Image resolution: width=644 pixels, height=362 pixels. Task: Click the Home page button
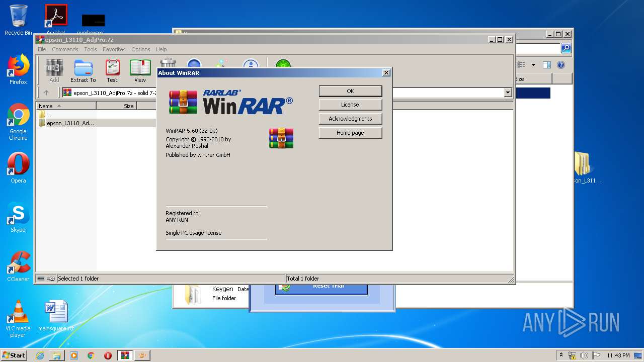pyautogui.click(x=350, y=133)
